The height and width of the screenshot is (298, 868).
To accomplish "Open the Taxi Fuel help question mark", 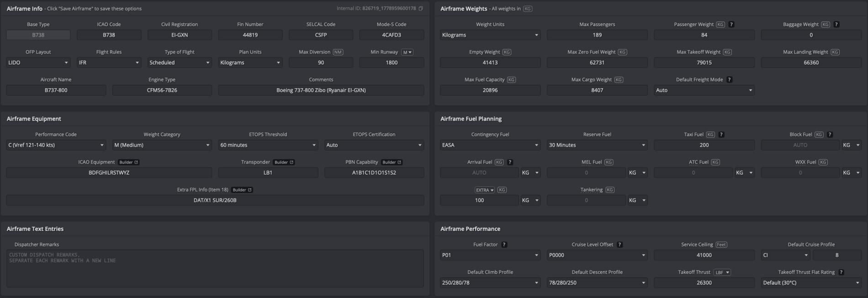I will point(721,134).
